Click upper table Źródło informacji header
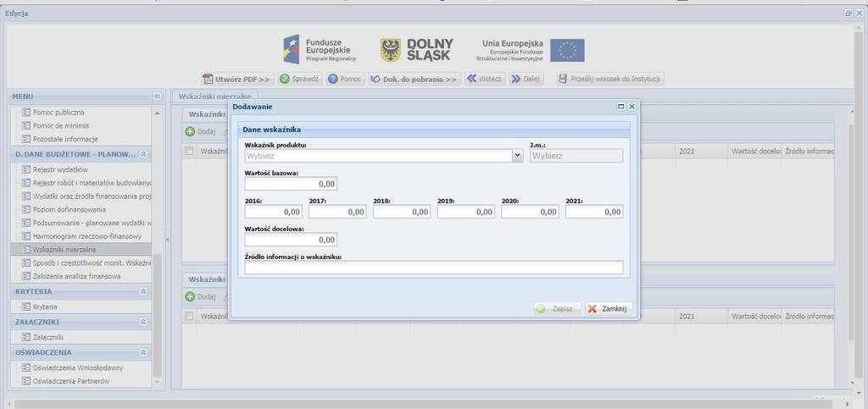Screen dimensions: 868x409 pos(808,151)
